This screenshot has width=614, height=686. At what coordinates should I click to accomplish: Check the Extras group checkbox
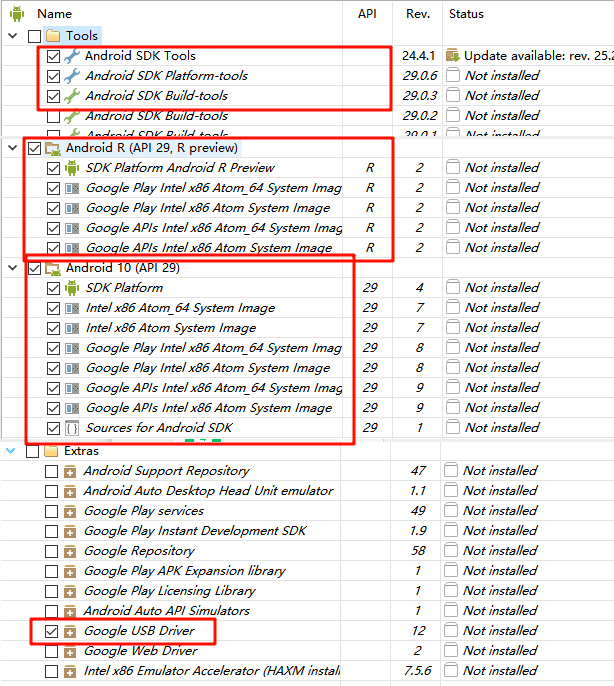(33, 451)
